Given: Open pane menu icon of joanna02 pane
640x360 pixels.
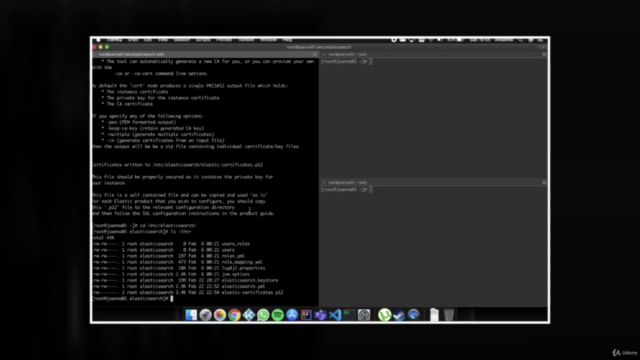Looking at the screenshot, I should (544, 54).
